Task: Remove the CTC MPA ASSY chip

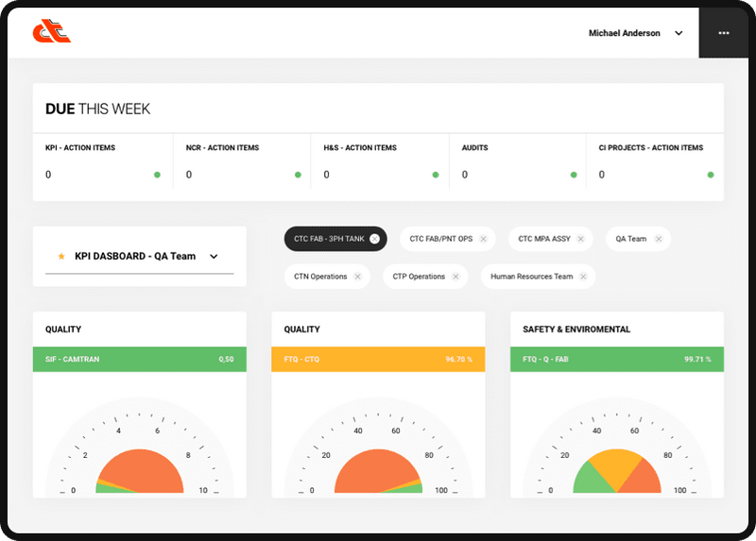Action: (x=581, y=239)
